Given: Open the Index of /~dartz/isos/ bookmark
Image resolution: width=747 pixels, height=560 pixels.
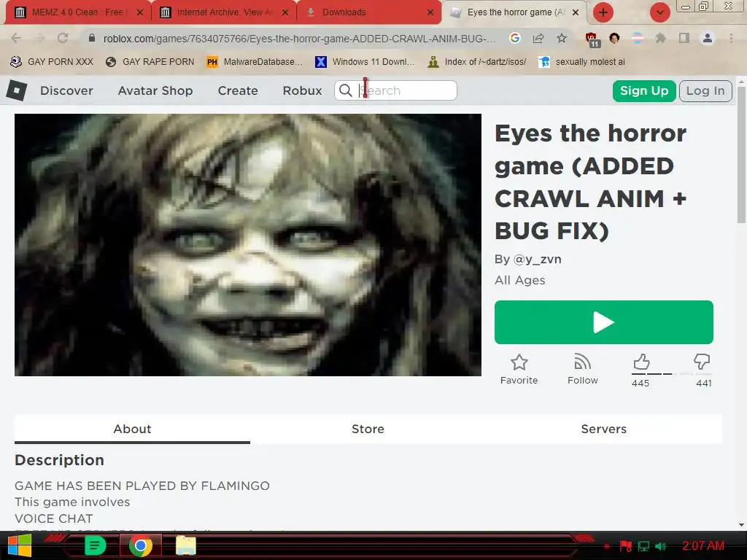Looking at the screenshot, I should pyautogui.click(x=477, y=62).
